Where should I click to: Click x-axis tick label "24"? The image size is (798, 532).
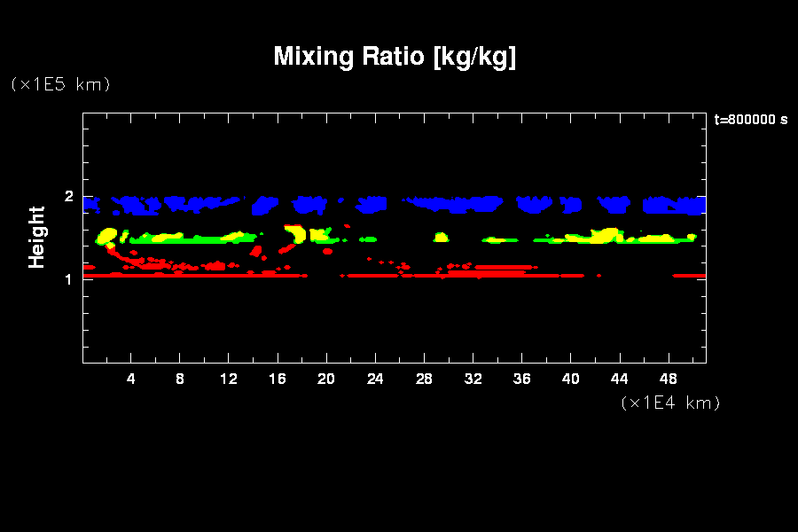(375, 379)
